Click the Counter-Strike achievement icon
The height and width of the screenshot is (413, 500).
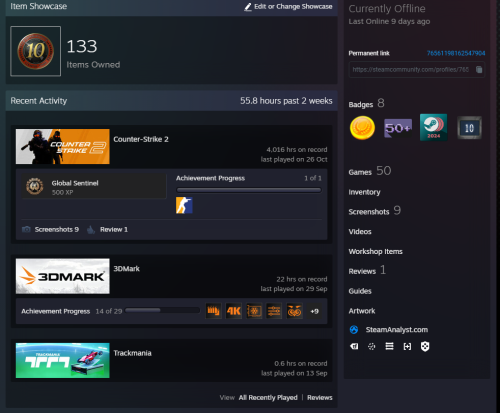(184, 205)
